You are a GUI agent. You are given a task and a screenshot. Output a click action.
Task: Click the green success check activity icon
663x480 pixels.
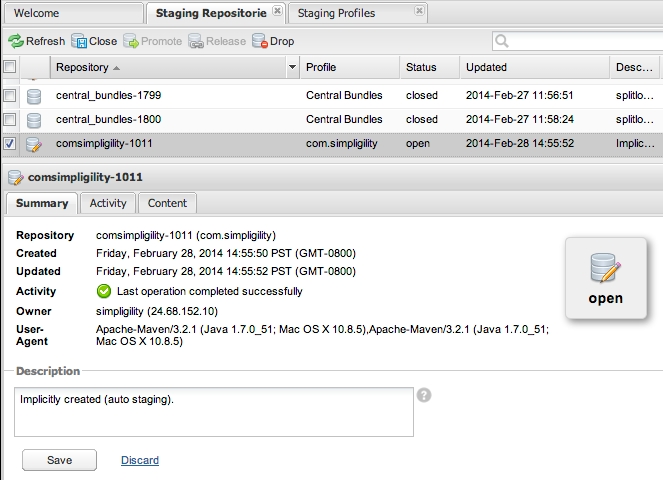[x=104, y=291]
